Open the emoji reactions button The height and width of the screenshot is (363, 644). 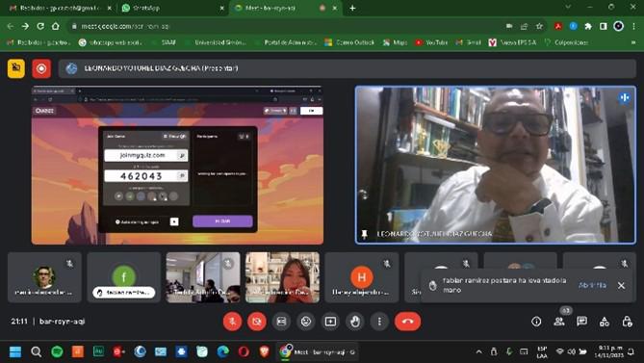click(306, 322)
